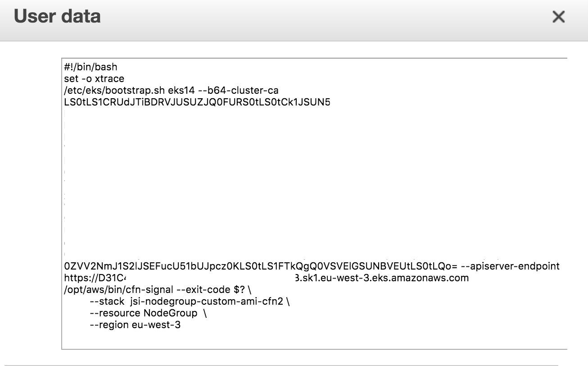Click the #!/bin/bash shebang line
588x366 pixels.
click(90, 67)
